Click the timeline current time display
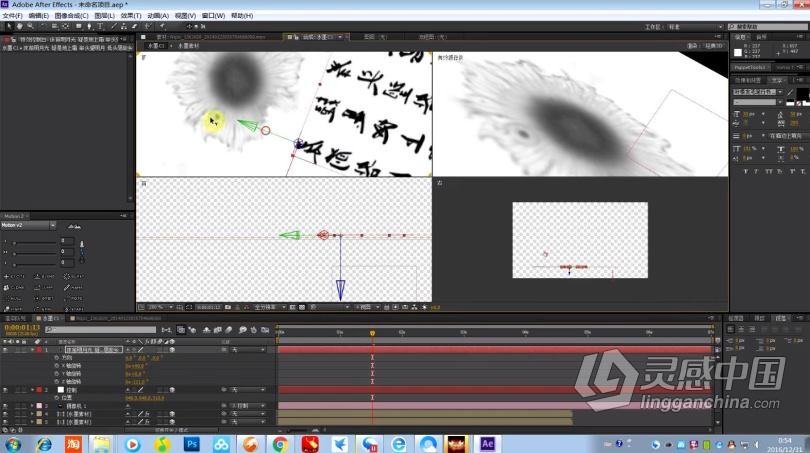The width and height of the screenshot is (810, 453). (22, 327)
